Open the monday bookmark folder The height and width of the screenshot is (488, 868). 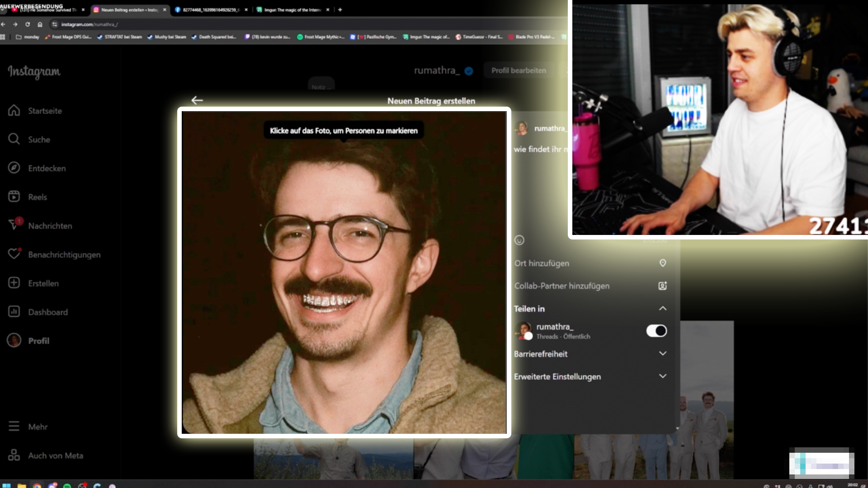coord(28,37)
